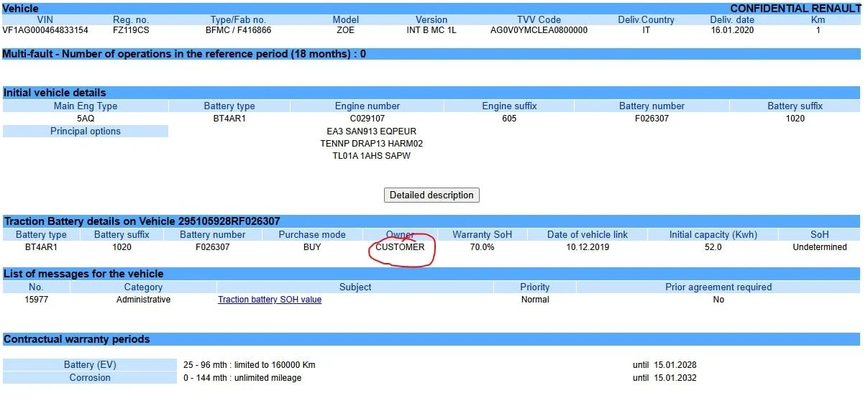Click the options line TENNP DRAP13 HARM02
Viewport: 868px width, 406px height.
(x=371, y=144)
